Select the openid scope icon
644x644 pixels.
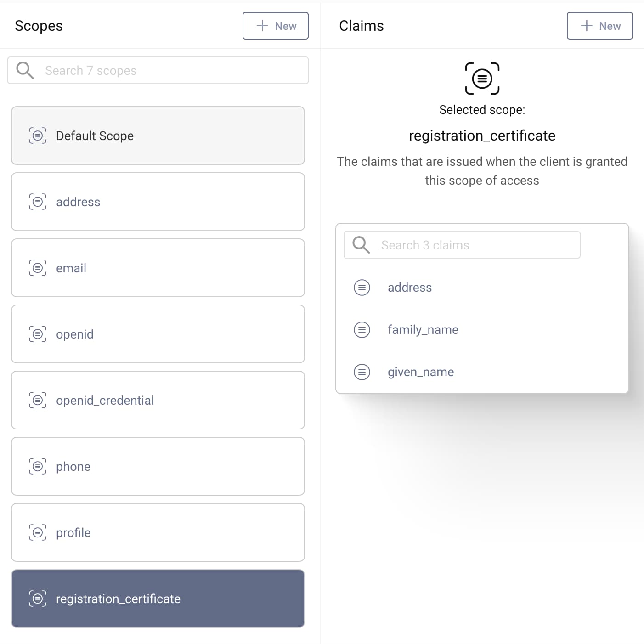tap(37, 334)
